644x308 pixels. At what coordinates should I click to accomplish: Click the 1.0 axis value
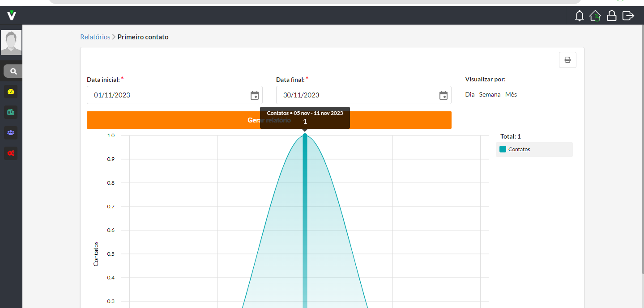coord(111,135)
